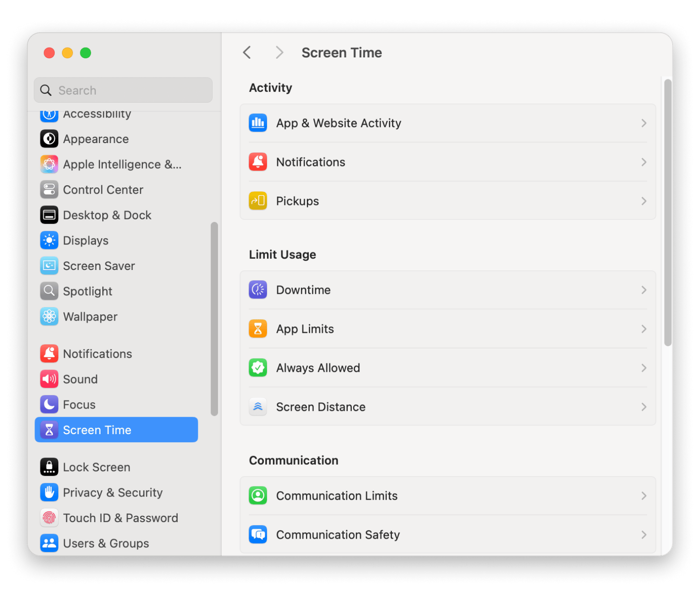Click the "Focus" sidebar text

tap(79, 405)
